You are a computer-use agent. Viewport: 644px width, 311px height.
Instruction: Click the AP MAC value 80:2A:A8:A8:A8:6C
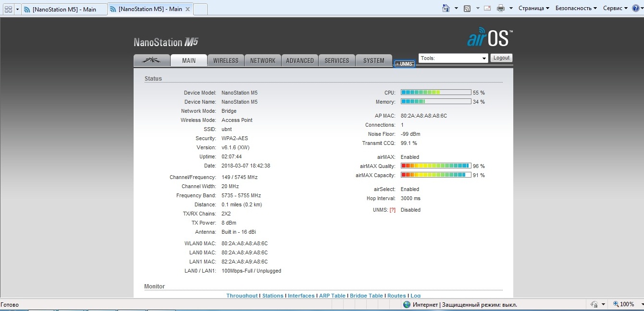tap(424, 116)
